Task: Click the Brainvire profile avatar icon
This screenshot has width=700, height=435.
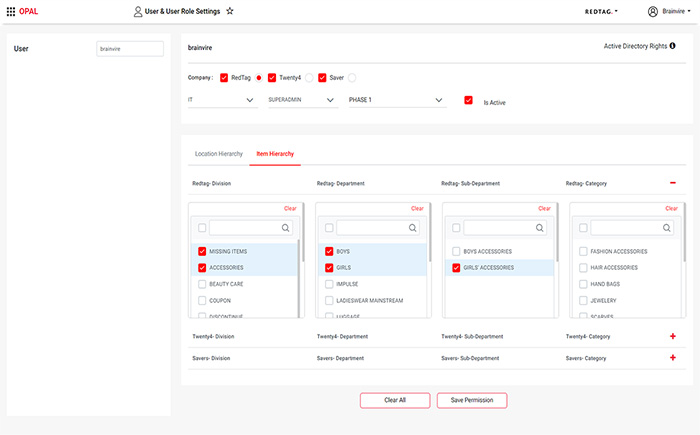Action: point(653,12)
